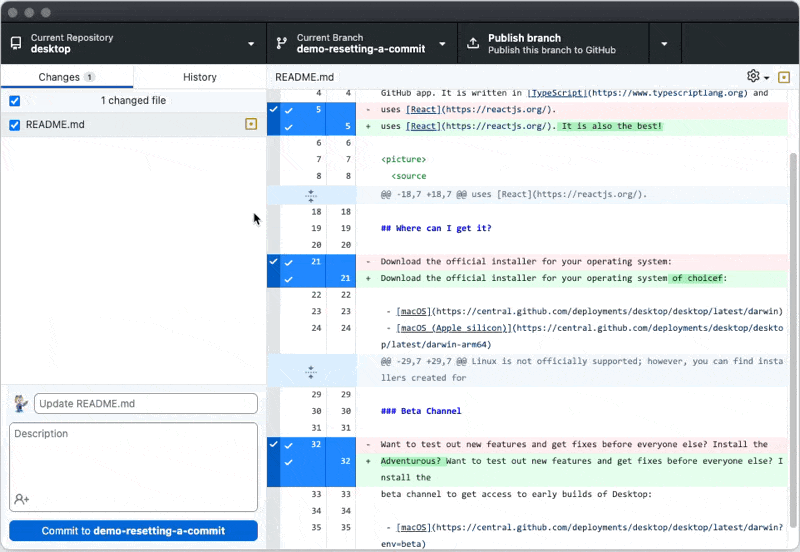Uncheck the all changed files checkbox
The height and width of the screenshot is (552, 800).
tap(14, 101)
